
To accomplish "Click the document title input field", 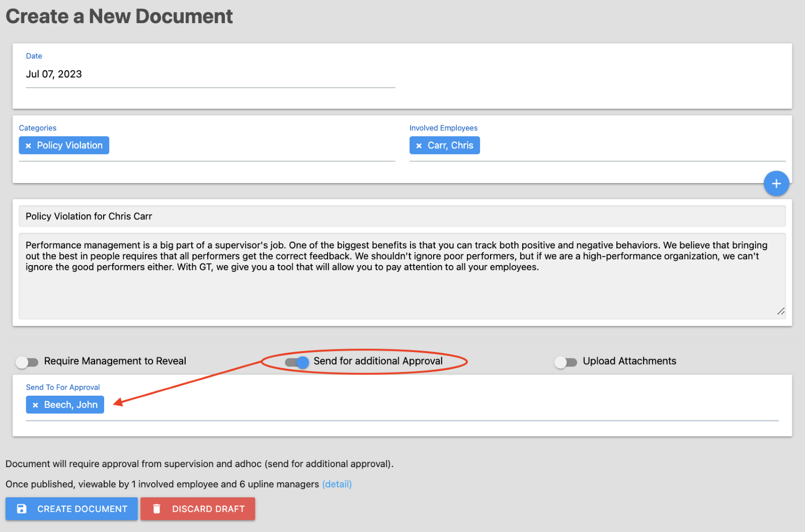I will [x=401, y=216].
